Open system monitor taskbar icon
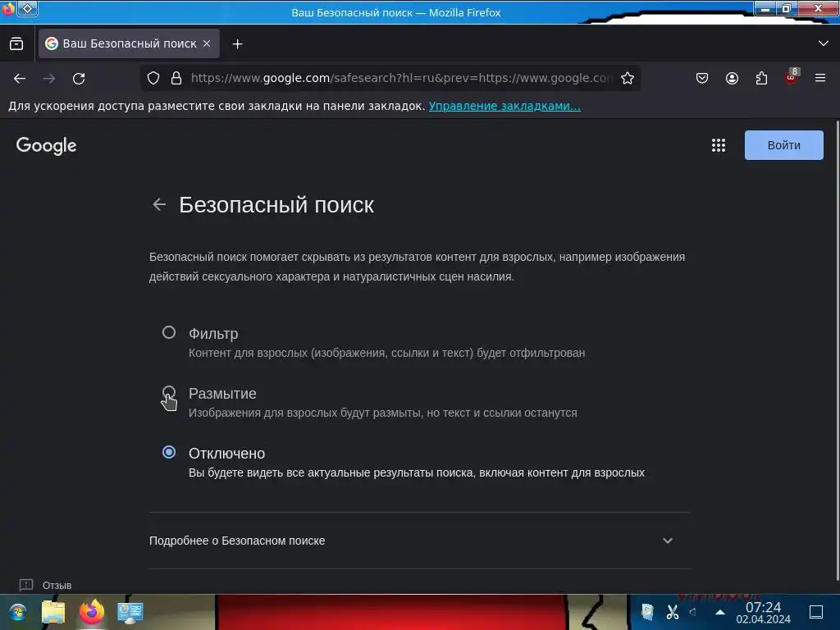Viewport: 840px width, 630px height. (x=130, y=612)
